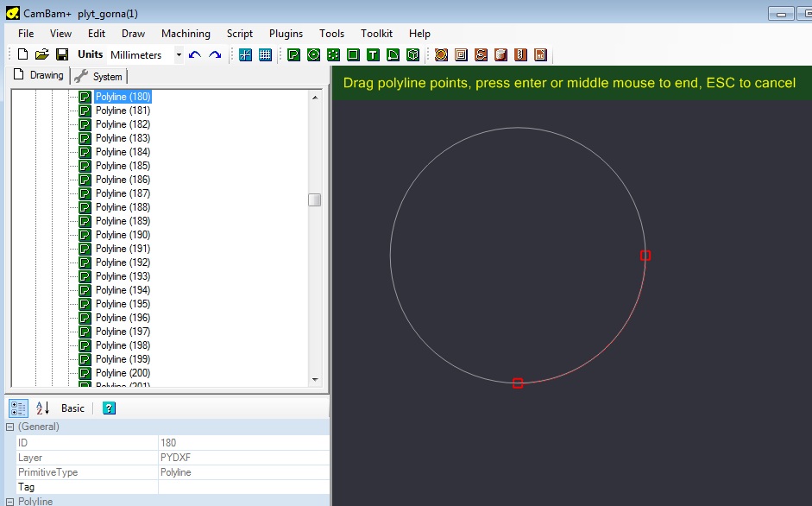Screen dimensions: 812x506
Task: Click the Basic property view button
Action: 72,408
